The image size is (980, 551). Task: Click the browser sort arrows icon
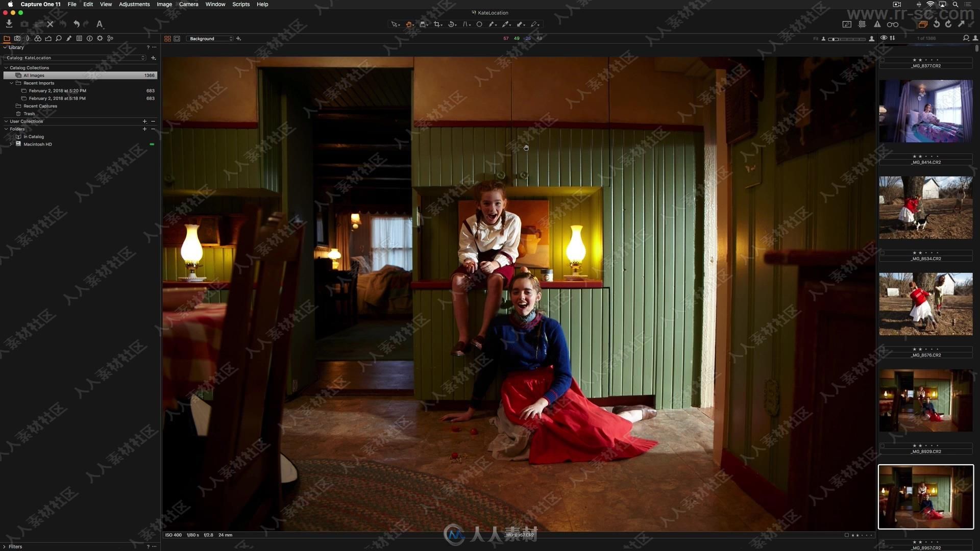[892, 38]
